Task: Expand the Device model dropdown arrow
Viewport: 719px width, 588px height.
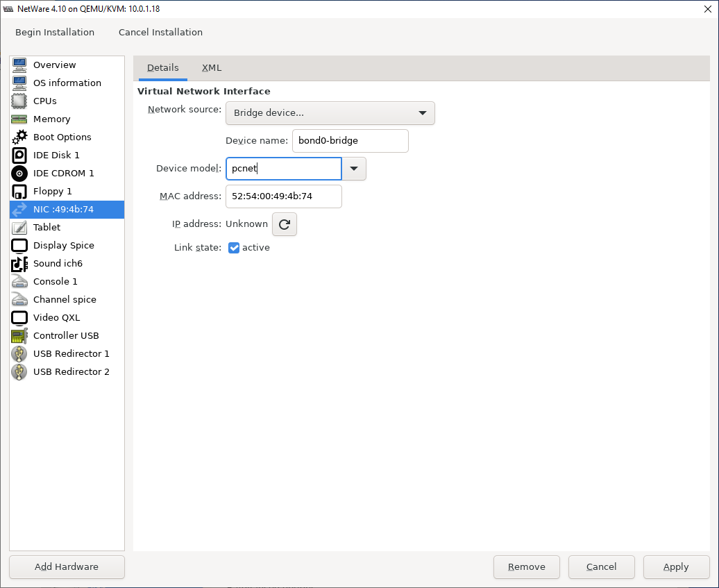Action: 354,168
